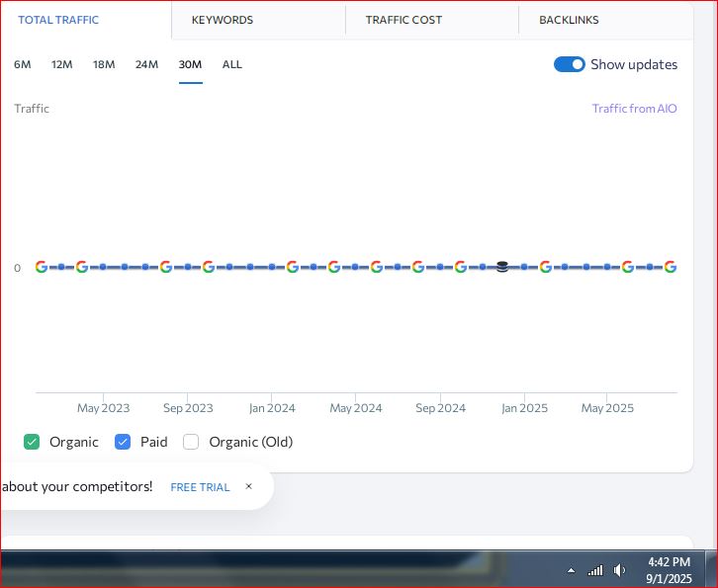Uncheck the Organic checkbox

[32, 442]
